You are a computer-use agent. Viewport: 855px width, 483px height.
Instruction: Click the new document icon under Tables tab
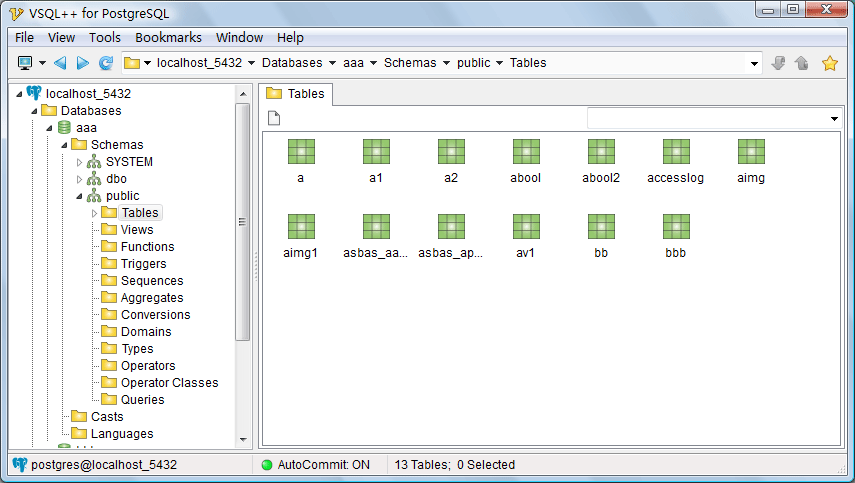274,119
